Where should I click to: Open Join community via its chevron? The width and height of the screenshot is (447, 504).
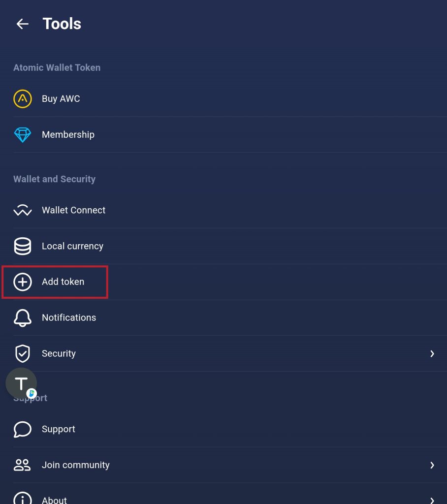click(432, 465)
